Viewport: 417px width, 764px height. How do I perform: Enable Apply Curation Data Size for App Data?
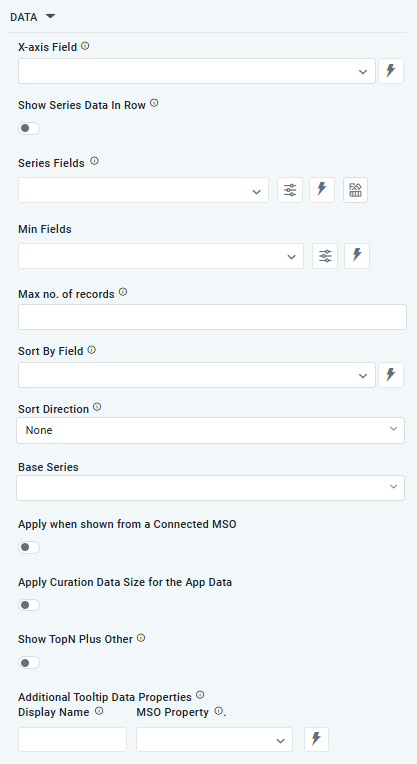[29, 605]
